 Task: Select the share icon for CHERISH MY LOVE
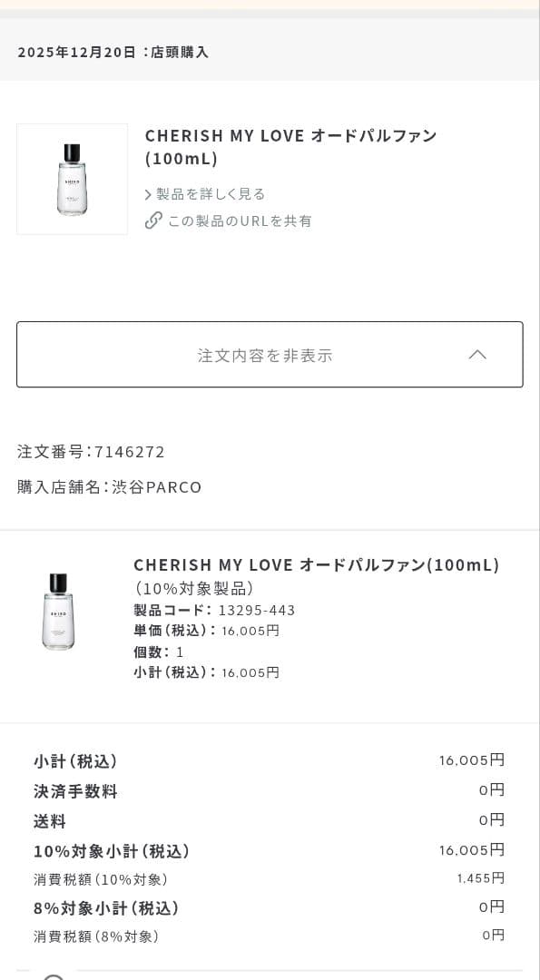tap(154, 220)
